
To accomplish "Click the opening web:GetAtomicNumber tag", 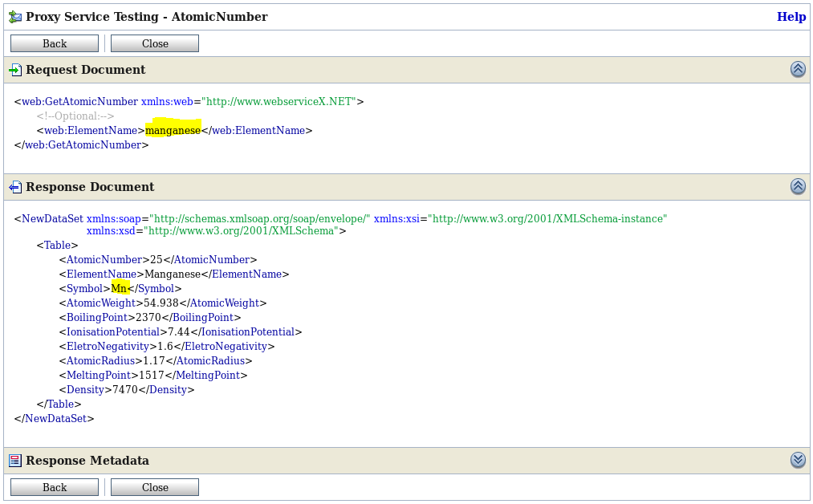I will 189,102.
